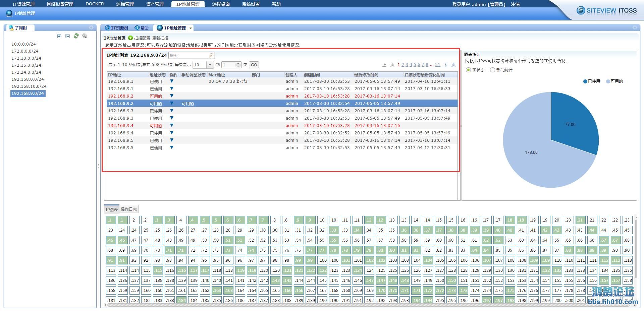644x311 pixels.
Task: Open the top 帮助 menu
Action: click(x=276, y=4)
